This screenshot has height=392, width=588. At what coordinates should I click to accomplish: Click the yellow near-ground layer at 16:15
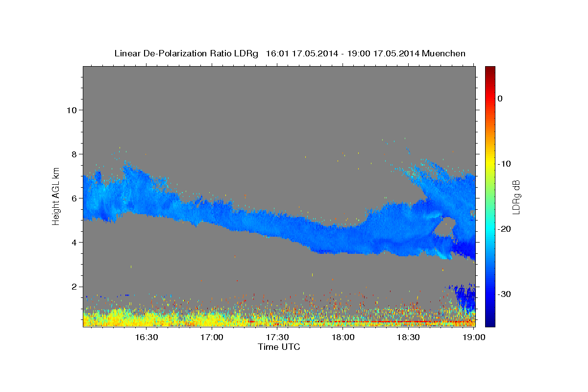tap(114, 318)
